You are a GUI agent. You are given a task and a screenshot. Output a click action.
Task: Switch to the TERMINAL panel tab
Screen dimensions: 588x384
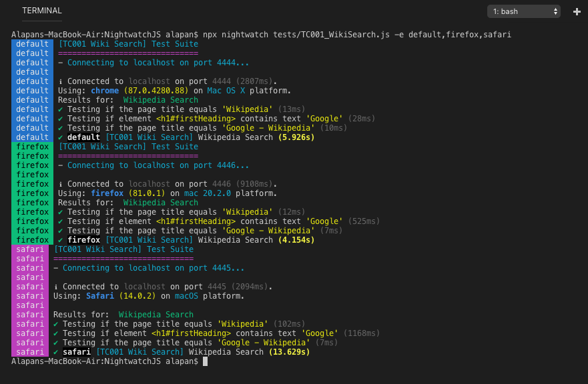point(42,11)
